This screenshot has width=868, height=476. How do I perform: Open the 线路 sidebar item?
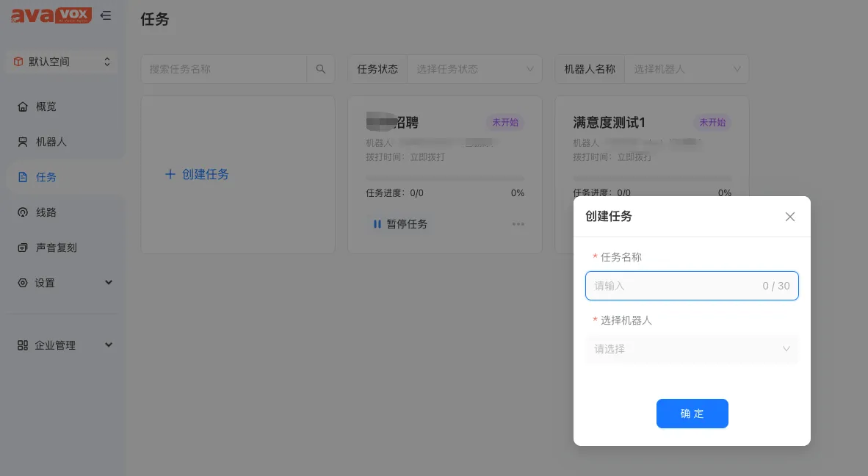point(46,212)
